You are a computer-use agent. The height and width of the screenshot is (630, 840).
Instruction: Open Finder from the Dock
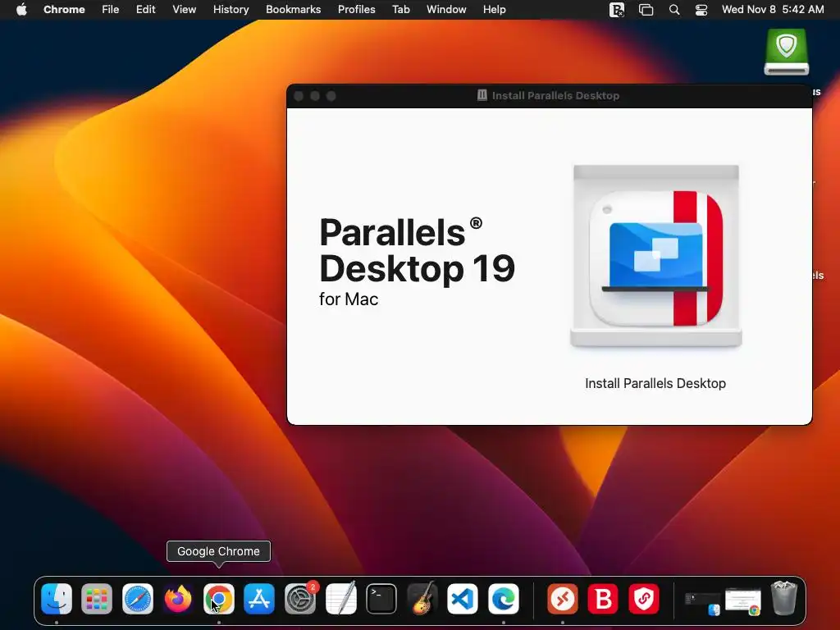57,598
